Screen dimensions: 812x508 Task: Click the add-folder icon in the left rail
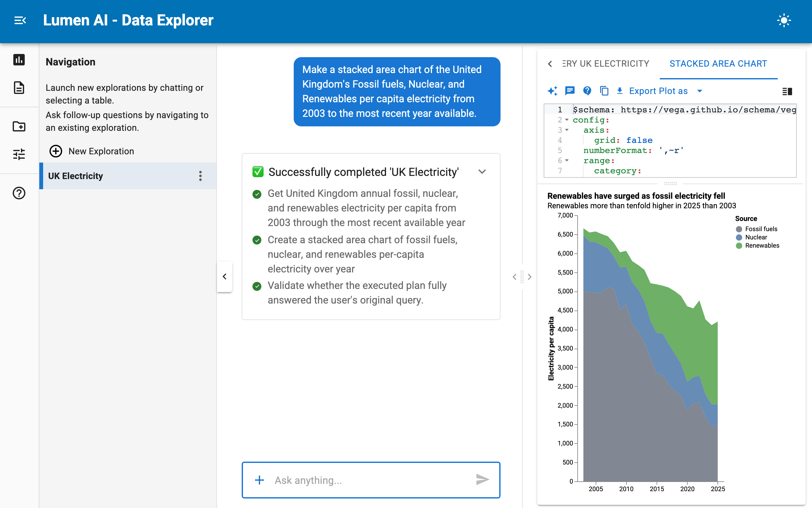[19, 126]
